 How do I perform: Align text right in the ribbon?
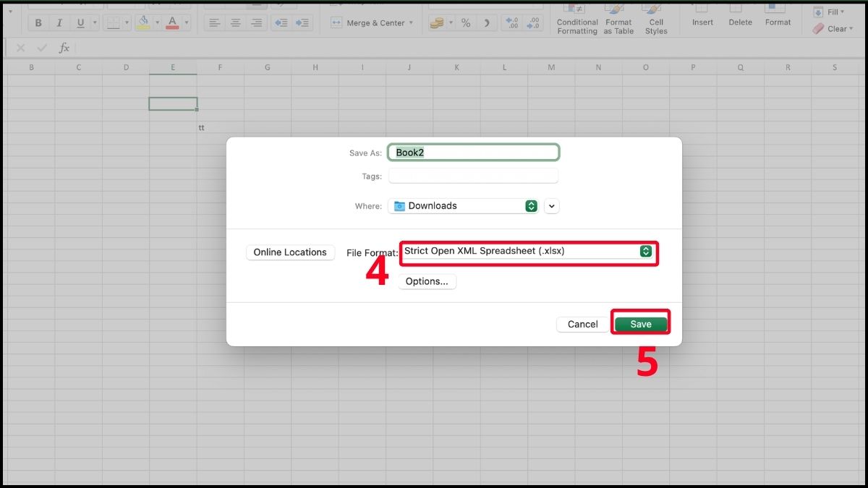point(256,23)
